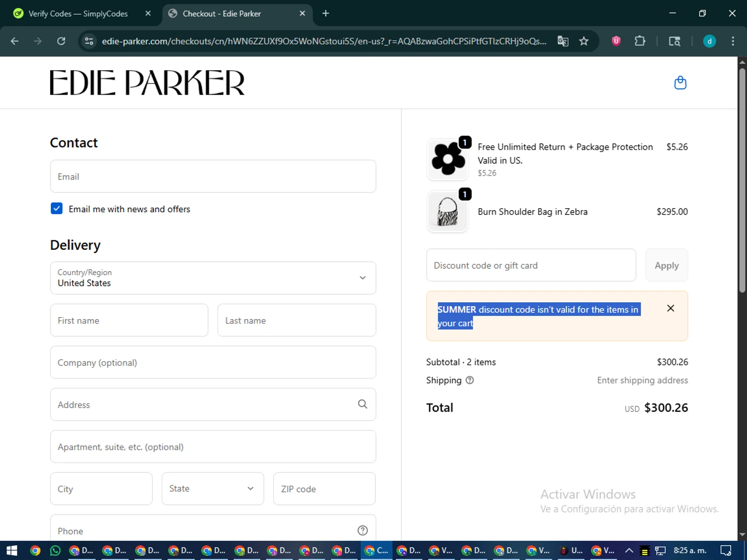Screen dimensions: 747x560
Task: Open the shopping bag cart icon
Action: click(x=680, y=83)
